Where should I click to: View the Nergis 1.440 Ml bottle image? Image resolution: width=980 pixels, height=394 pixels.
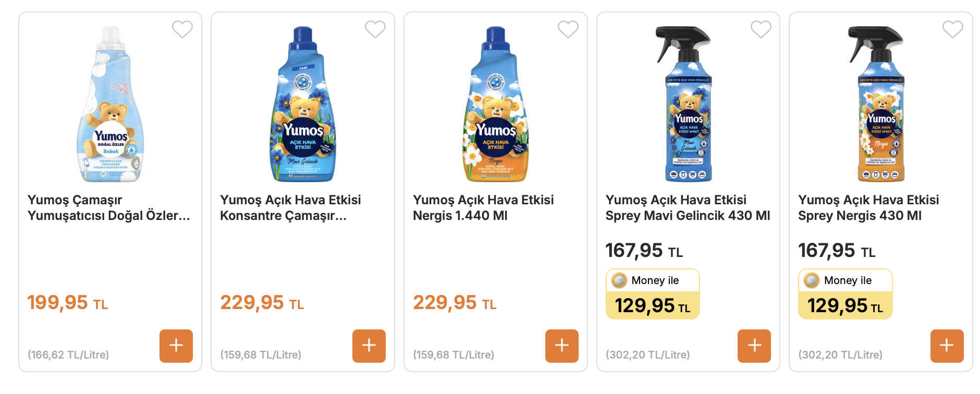[496, 104]
